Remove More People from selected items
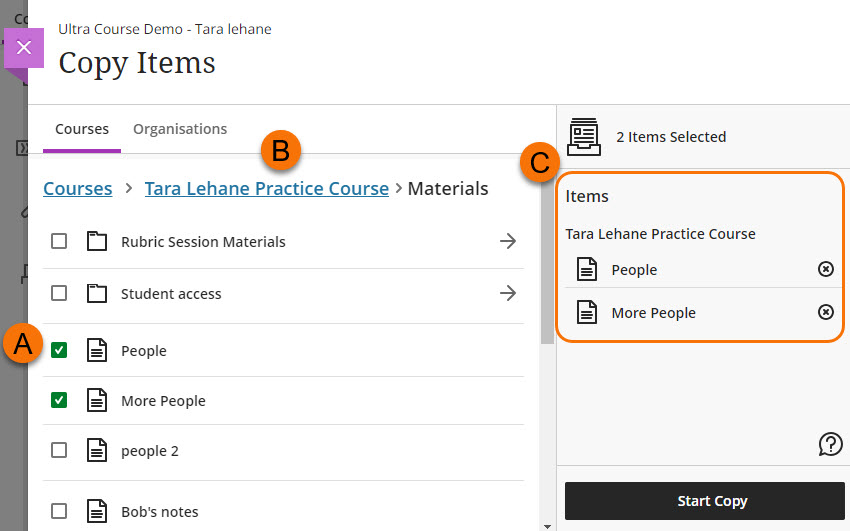 pos(825,312)
